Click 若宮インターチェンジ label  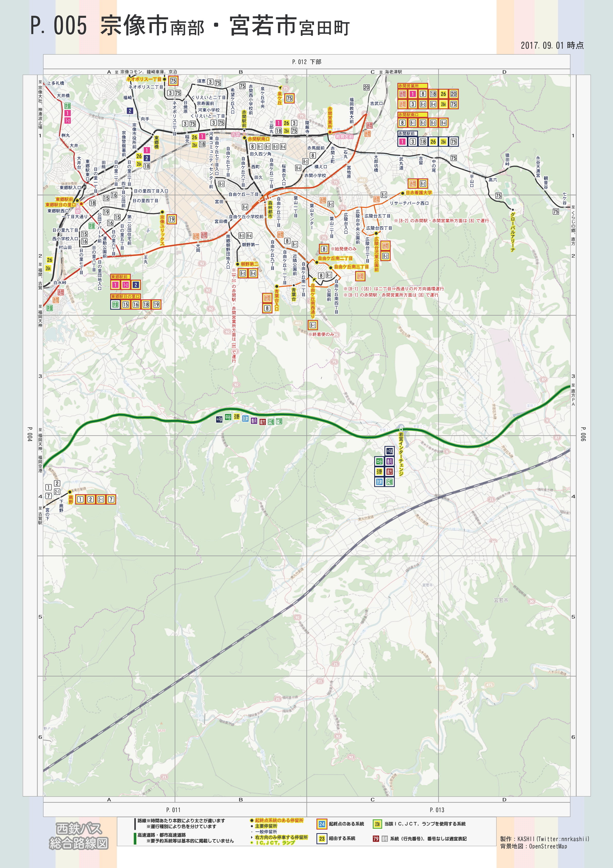pos(401,454)
